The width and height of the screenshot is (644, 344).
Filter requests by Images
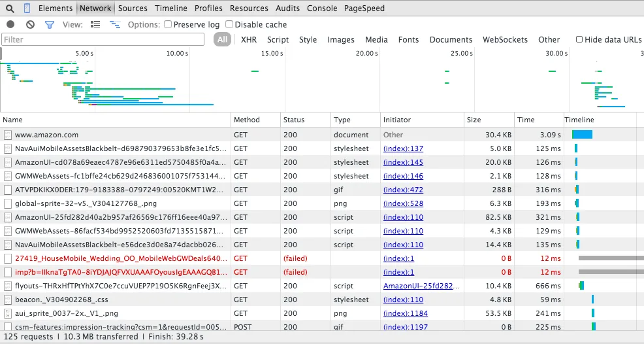[x=341, y=39]
